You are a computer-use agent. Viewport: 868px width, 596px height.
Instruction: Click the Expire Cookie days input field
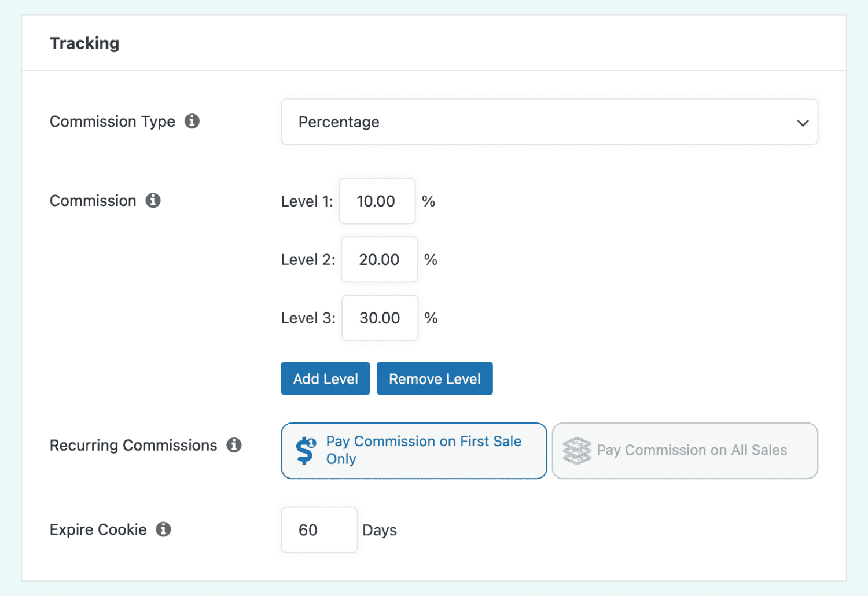[319, 529]
